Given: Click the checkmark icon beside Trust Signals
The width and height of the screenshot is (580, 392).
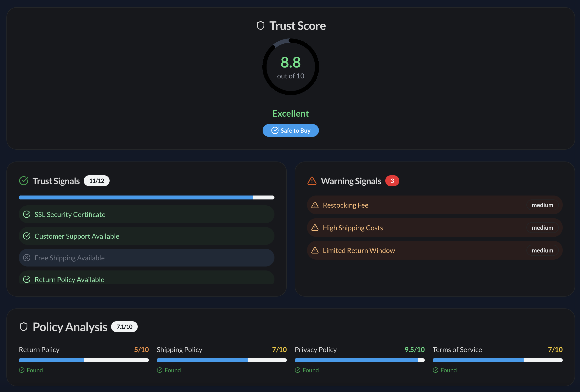Looking at the screenshot, I should tap(24, 181).
